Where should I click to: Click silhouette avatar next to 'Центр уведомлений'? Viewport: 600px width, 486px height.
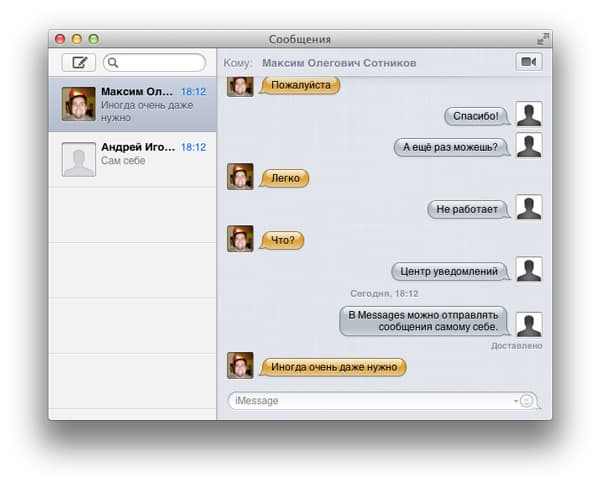pos(529,269)
